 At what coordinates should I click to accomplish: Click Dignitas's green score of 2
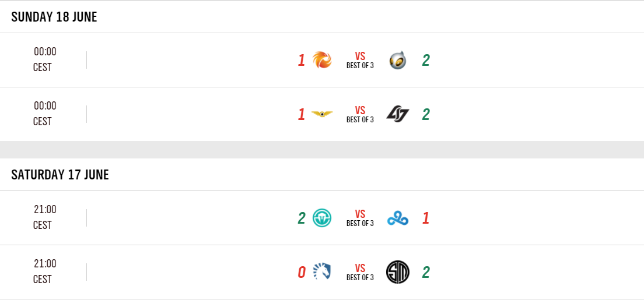(x=426, y=61)
